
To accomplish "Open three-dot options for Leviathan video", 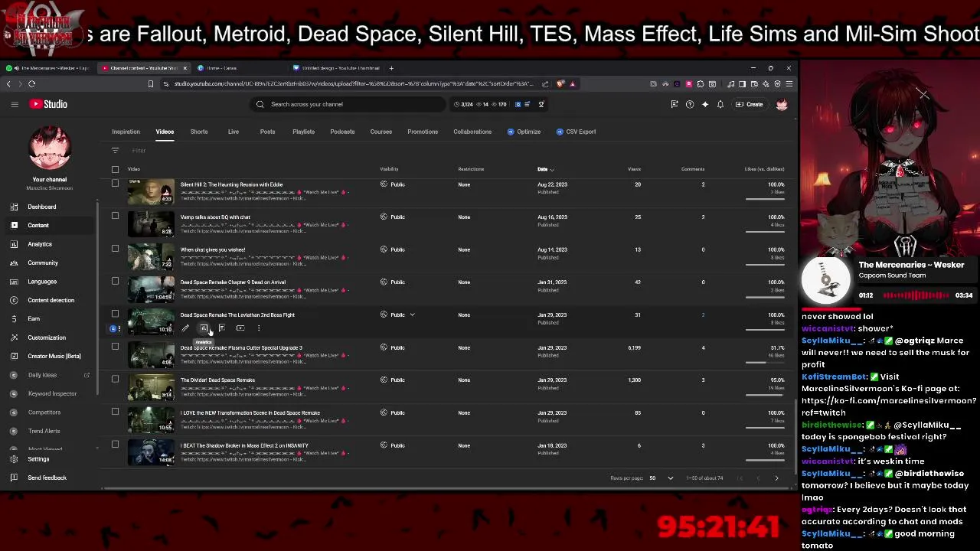I will tap(259, 328).
